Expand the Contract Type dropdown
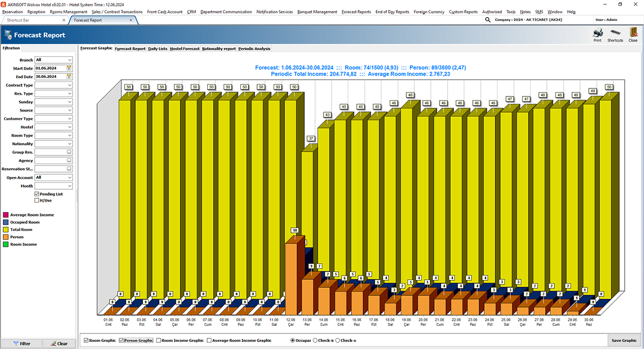644x350 pixels. point(70,85)
